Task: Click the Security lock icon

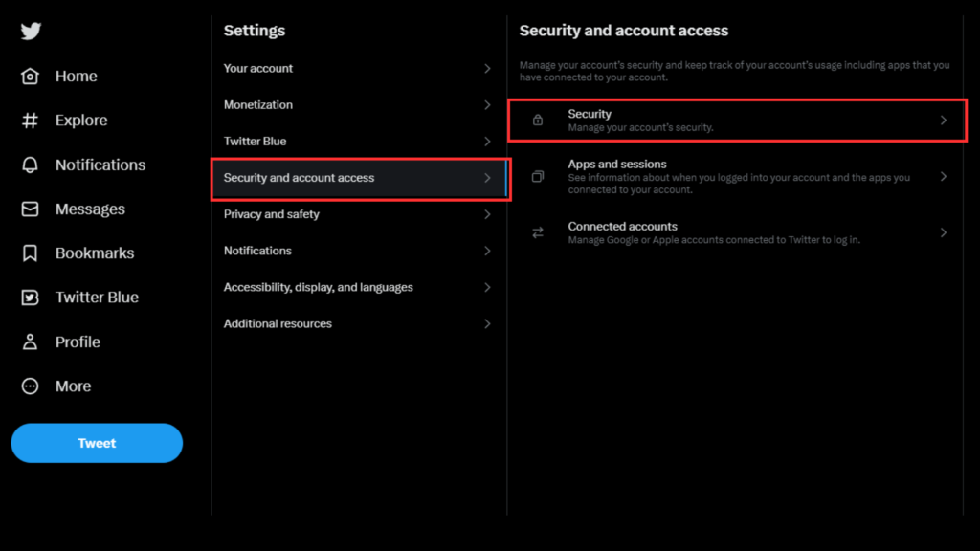Action: click(x=538, y=121)
